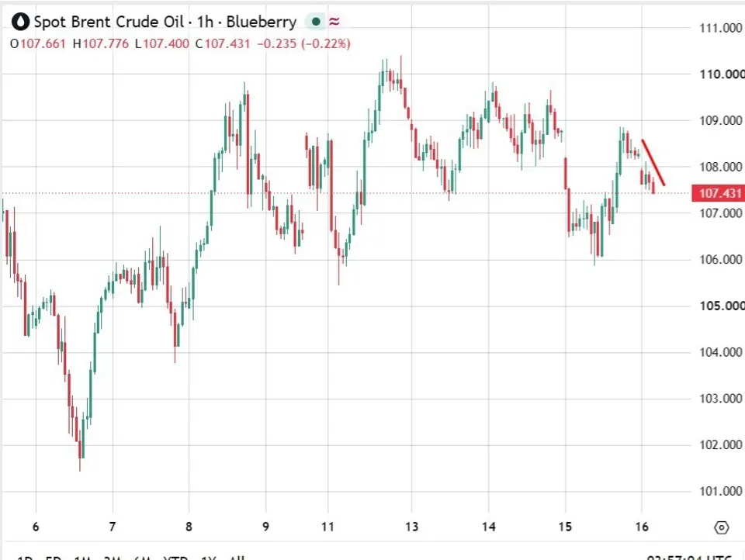Select the close value 107.431 in the legend
Screen dimensions: 745x560
click(x=227, y=44)
